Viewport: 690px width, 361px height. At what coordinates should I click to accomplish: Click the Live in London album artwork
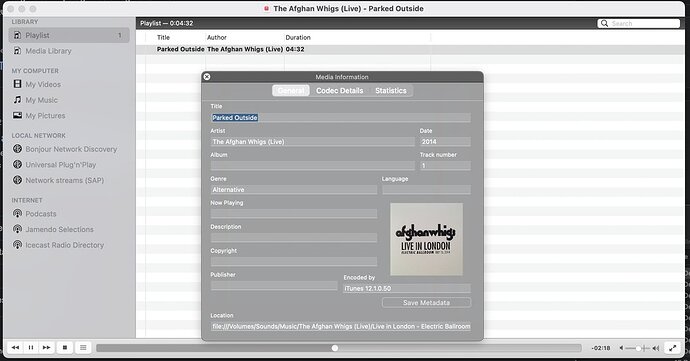click(x=426, y=239)
